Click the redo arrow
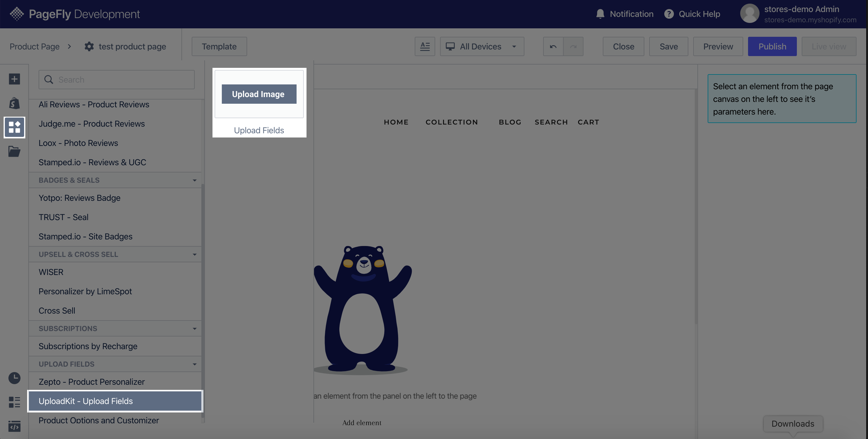868x439 pixels. click(573, 46)
